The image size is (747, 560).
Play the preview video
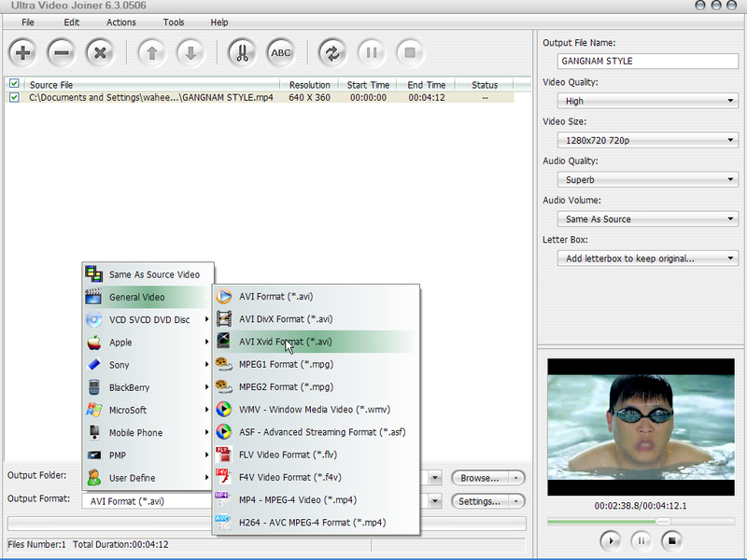(611, 540)
